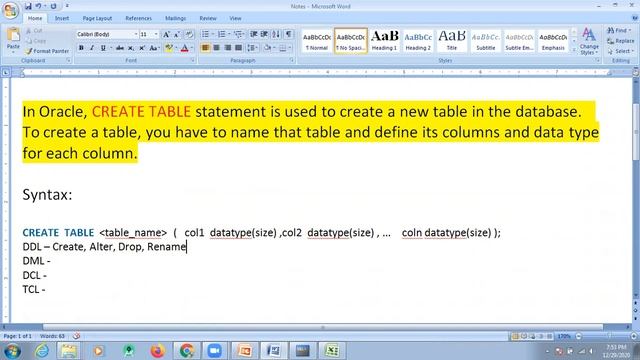Click the Replace button in Editing group
Screen dimensions: 640x360
[x=620, y=41]
